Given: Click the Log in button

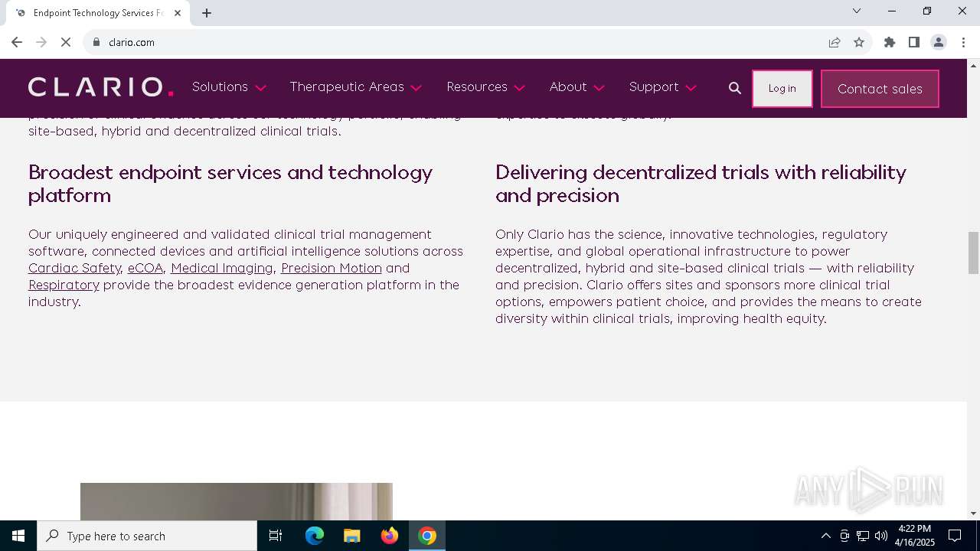Looking at the screenshot, I should (782, 89).
